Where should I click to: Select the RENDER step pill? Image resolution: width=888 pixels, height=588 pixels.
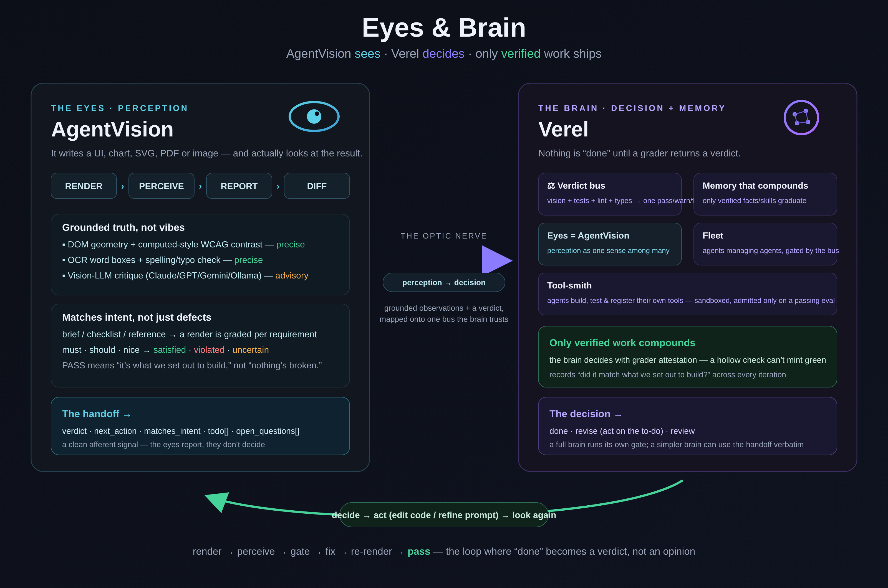pos(84,186)
